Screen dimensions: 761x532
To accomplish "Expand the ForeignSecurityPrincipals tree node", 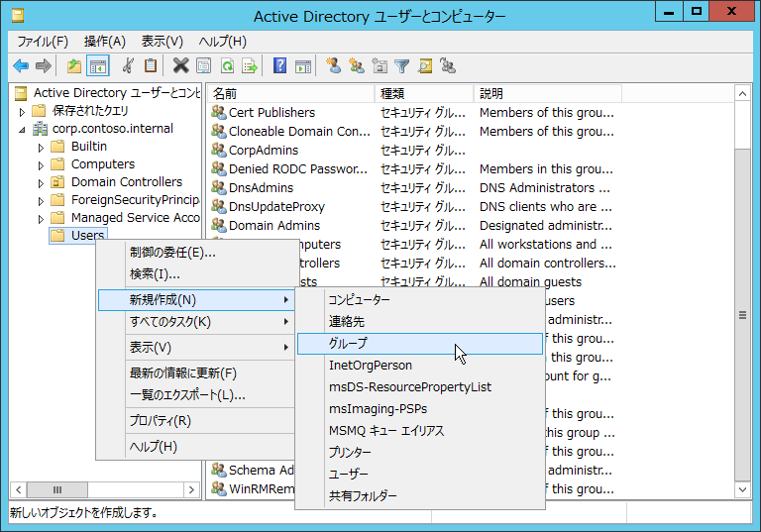I will coord(41,201).
